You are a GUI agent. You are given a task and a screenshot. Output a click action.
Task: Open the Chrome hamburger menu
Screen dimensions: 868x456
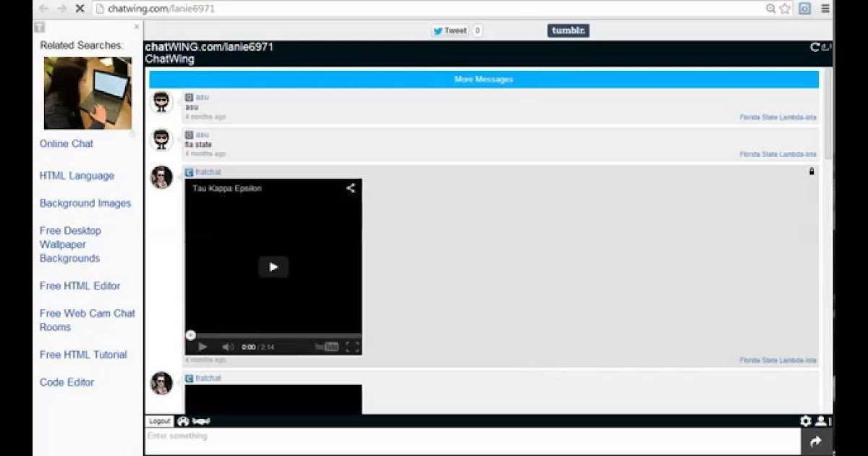825,9
